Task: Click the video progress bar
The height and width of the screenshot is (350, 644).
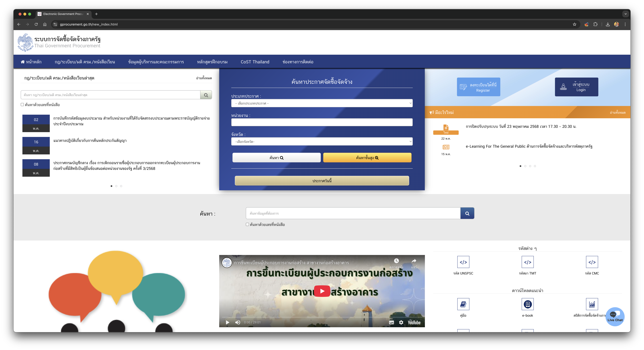Action: [x=322, y=317]
